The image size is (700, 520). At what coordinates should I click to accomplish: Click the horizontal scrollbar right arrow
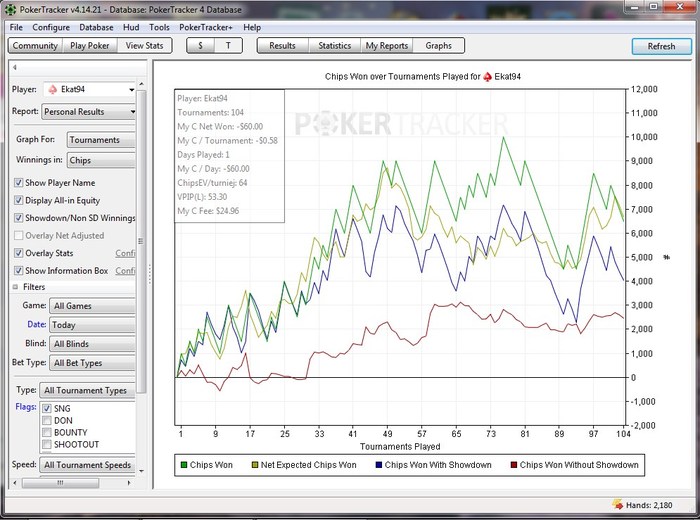point(129,483)
